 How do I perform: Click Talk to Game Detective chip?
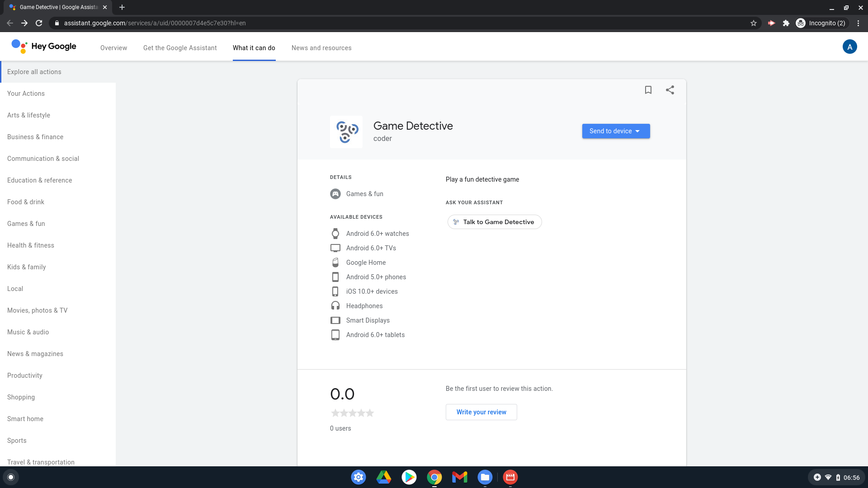click(494, 222)
